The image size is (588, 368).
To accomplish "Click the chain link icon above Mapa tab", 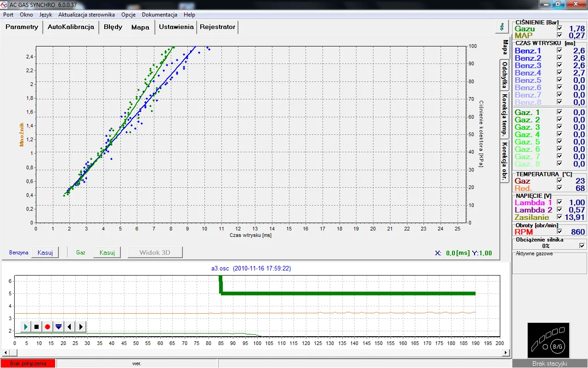I will point(502,27).
